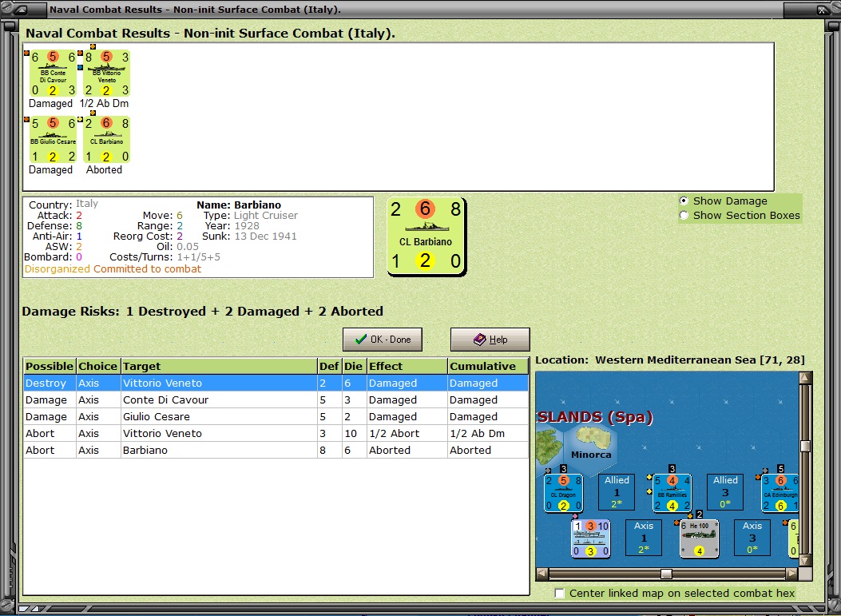Sort by Possible column header
This screenshot has height=616, width=841.
tap(50, 367)
